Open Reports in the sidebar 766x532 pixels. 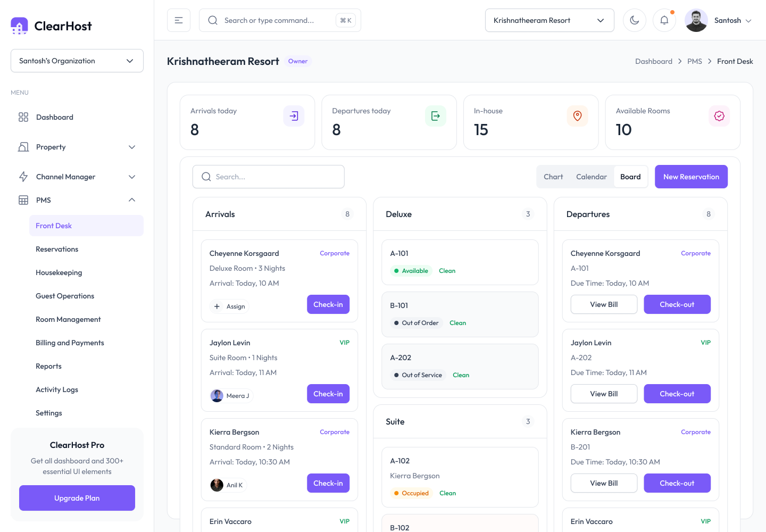click(86, 366)
